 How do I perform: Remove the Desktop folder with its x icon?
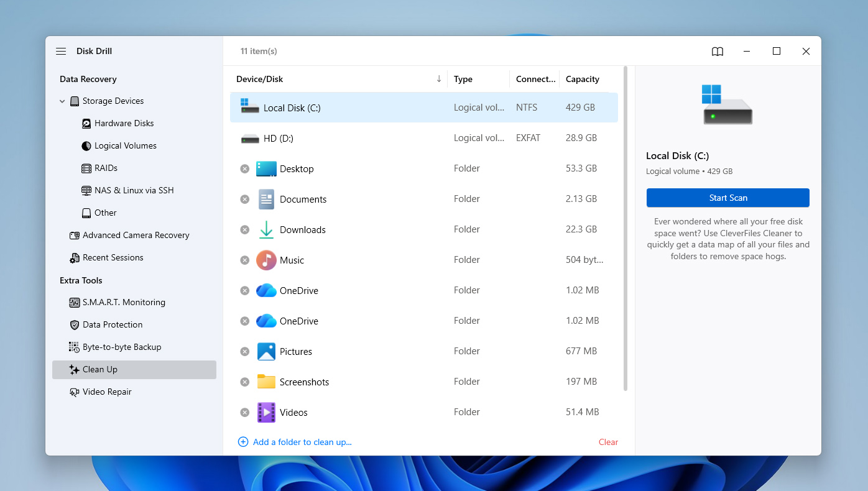click(245, 169)
